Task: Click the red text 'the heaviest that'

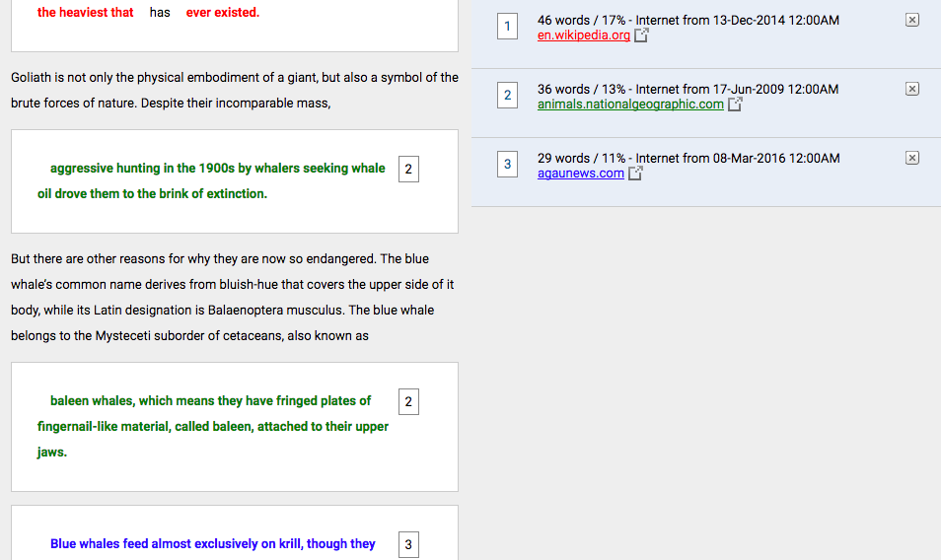Action: pos(85,13)
